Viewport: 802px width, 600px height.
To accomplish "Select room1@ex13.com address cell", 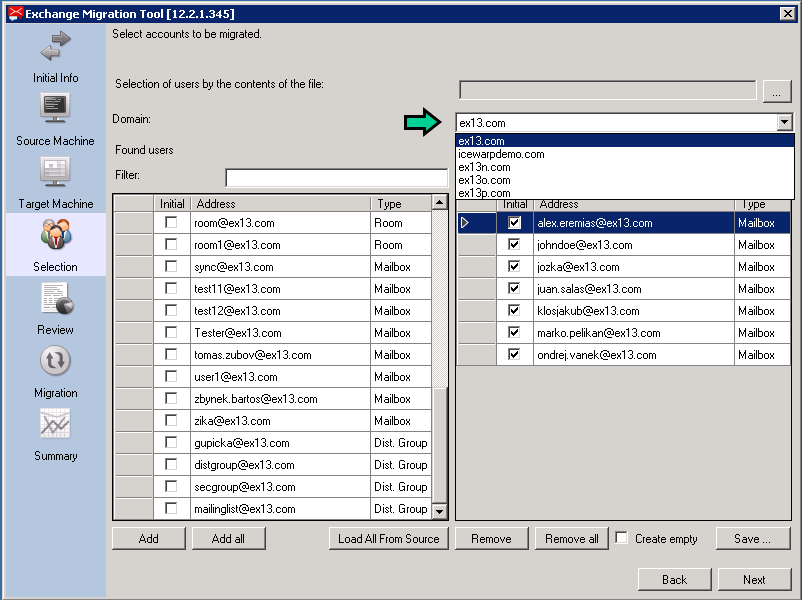I will pyautogui.click(x=280, y=245).
